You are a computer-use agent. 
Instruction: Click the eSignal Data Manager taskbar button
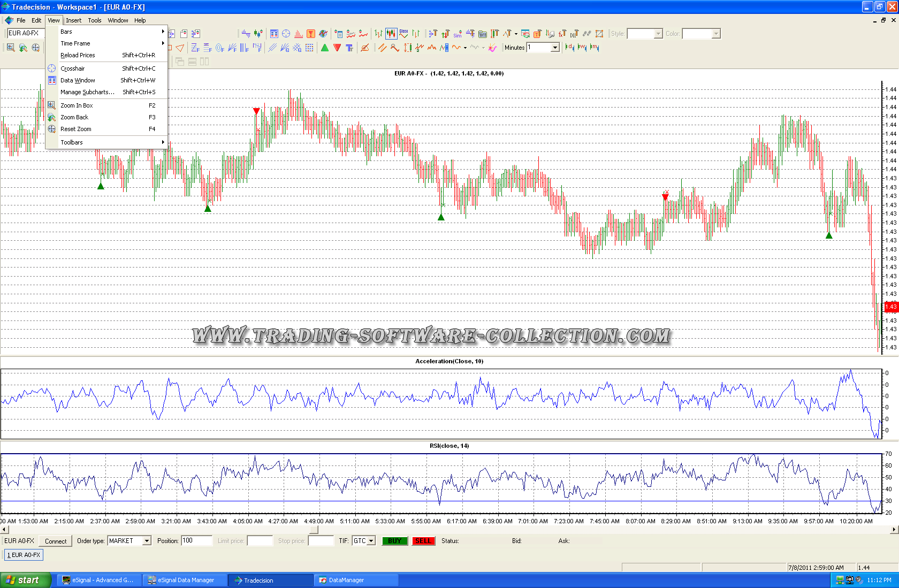click(x=185, y=580)
